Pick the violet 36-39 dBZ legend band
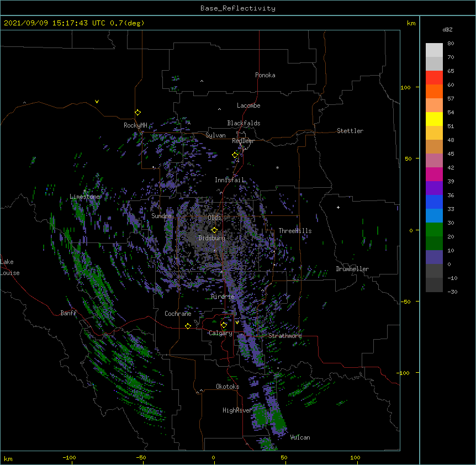The image size is (476, 465). point(434,188)
